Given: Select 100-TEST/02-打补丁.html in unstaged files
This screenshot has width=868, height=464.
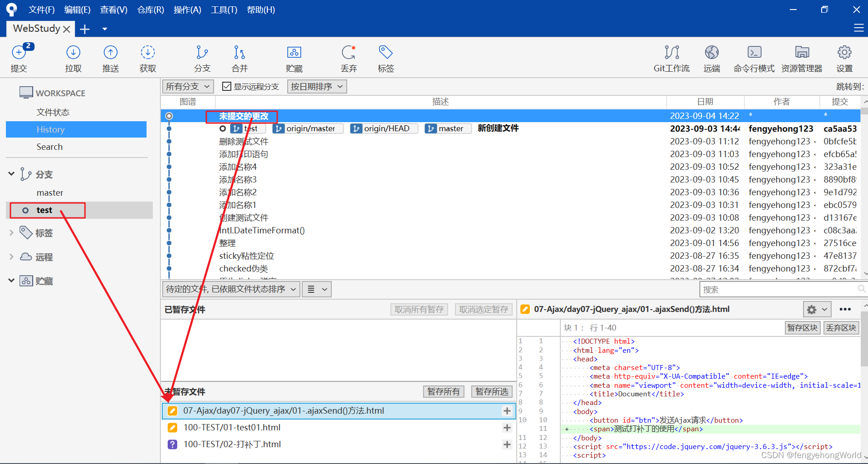Looking at the screenshot, I should click(339, 444).
